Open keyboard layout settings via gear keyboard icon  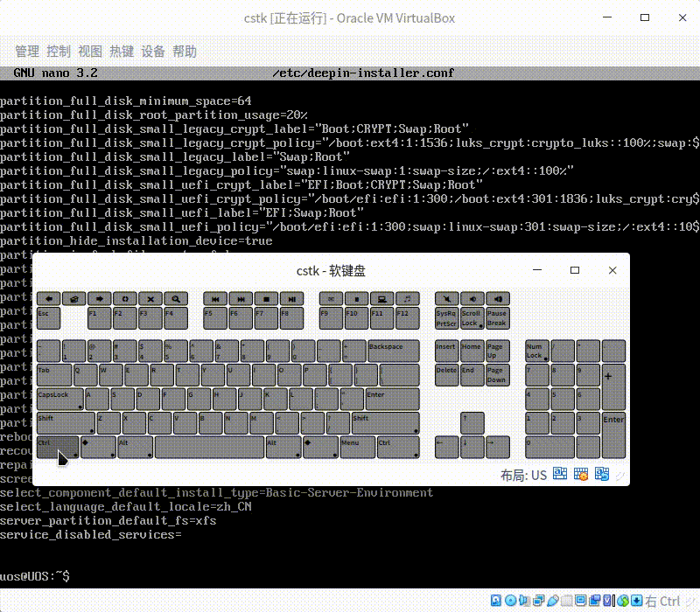(580, 474)
